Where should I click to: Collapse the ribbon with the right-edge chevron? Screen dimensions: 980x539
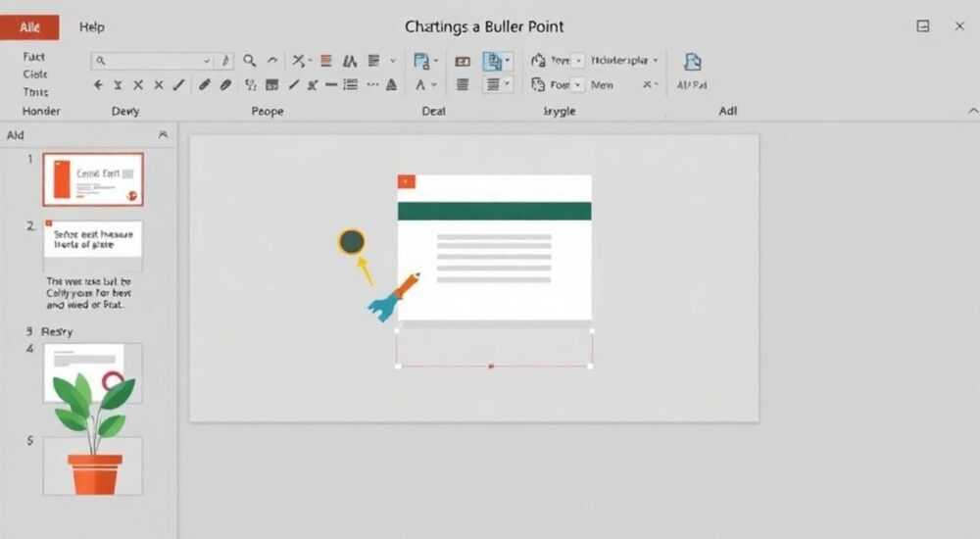tap(973, 111)
